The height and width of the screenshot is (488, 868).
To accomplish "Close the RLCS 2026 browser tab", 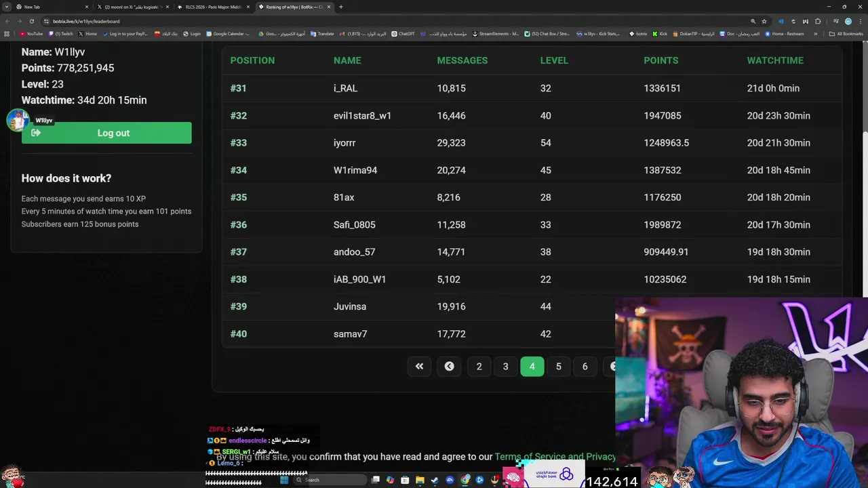I will pos(248,7).
